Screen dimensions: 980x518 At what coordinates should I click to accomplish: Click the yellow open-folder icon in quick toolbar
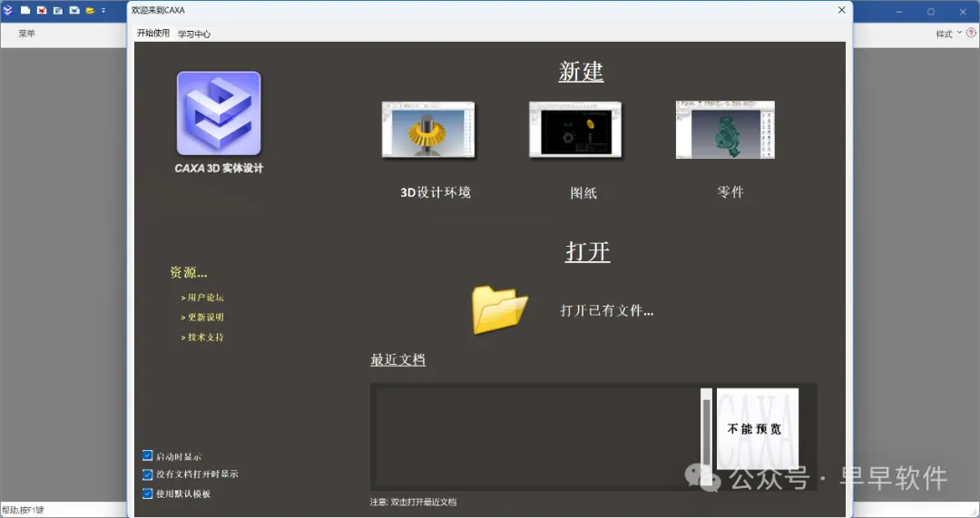[90, 11]
